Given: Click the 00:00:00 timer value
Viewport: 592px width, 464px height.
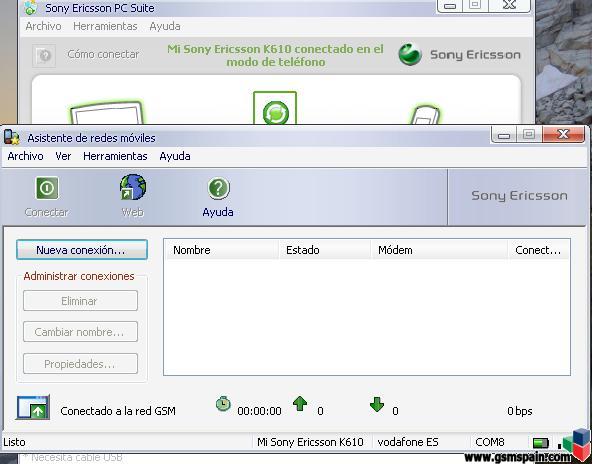Looking at the screenshot, I should click(x=259, y=411).
